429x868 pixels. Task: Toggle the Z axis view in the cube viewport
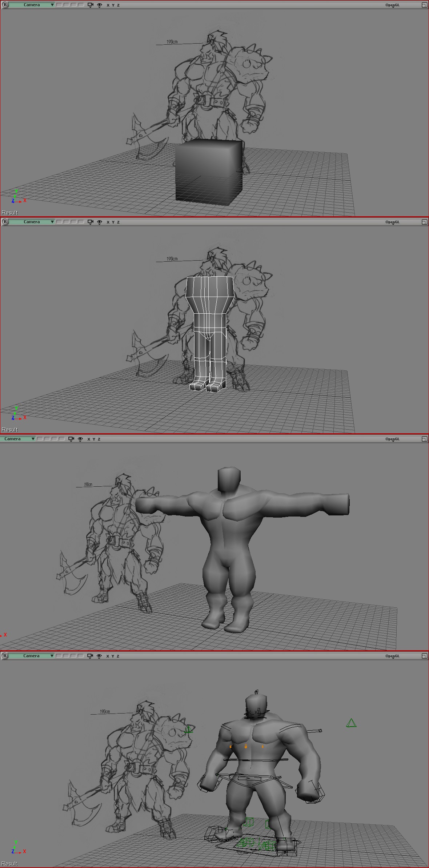[118, 5]
